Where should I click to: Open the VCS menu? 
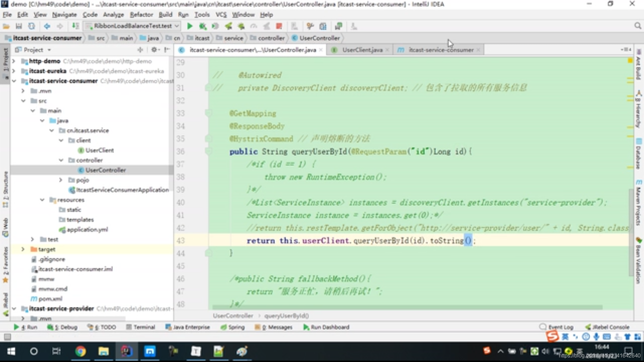pos(221,15)
